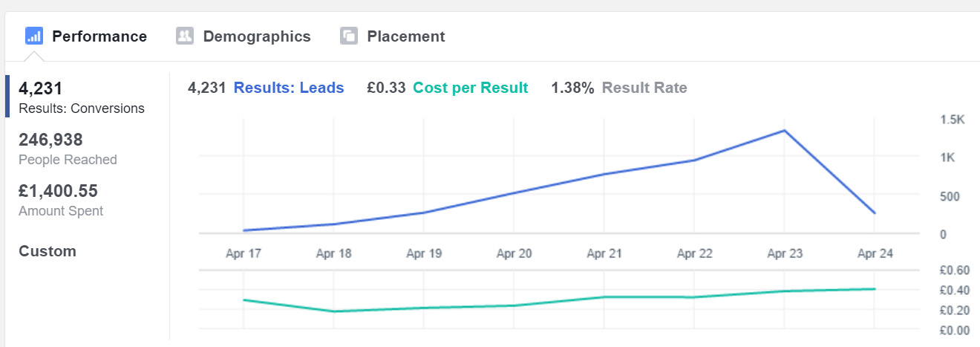980x347 pixels.
Task: Click the Placement squares icon
Action: 349,36
